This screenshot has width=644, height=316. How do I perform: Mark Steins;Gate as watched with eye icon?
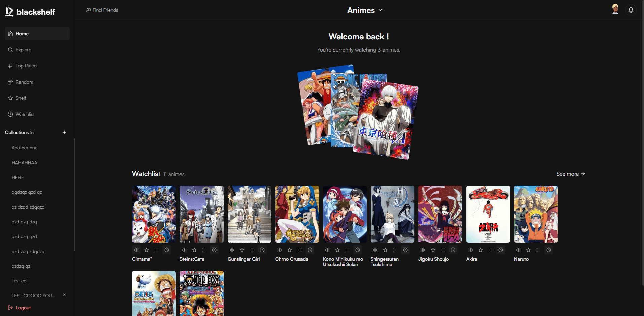184,250
